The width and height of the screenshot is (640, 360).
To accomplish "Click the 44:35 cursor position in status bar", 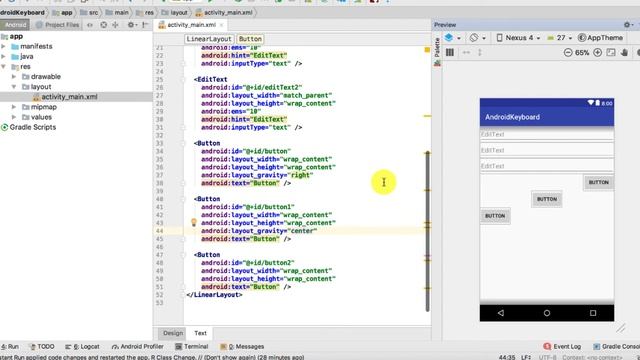I will click(507, 357).
